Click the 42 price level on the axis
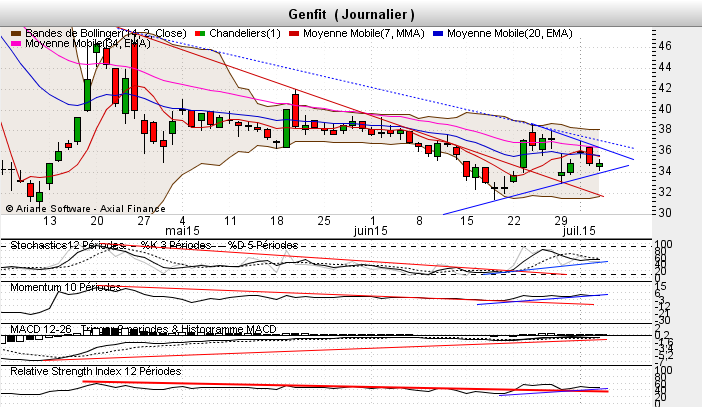The image size is (702, 407). [x=665, y=88]
